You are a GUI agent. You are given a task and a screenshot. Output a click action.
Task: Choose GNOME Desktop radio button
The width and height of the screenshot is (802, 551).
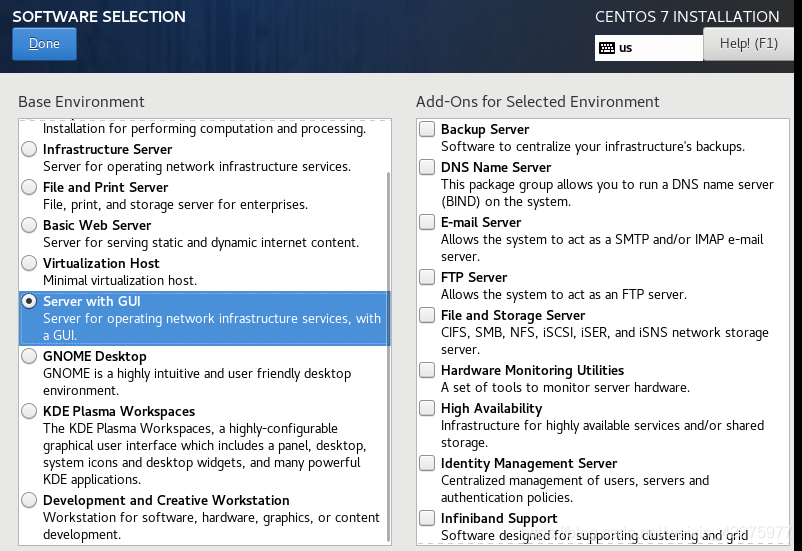tap(29, 356)
